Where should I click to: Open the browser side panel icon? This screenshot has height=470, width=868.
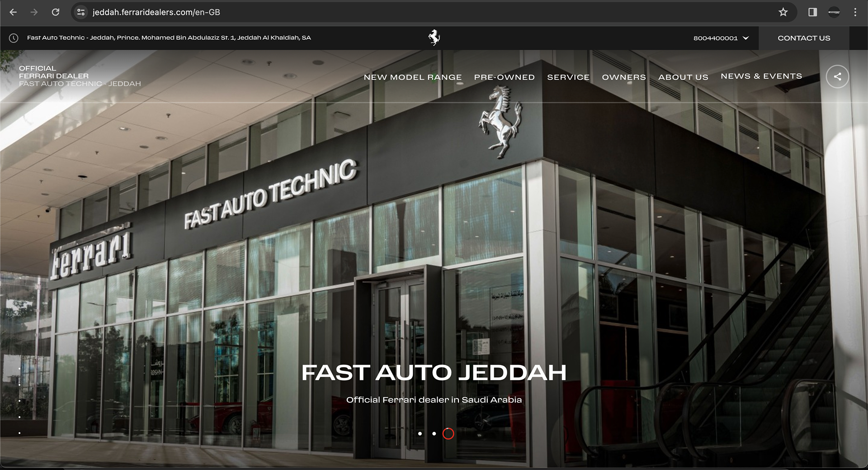click(x=812, y=12)
